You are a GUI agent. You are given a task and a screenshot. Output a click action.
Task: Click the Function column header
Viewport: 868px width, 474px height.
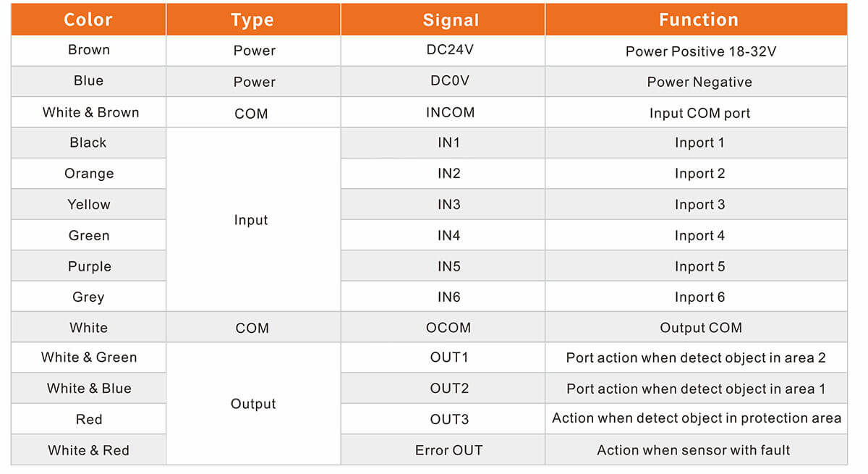click(x=698, y=20)
